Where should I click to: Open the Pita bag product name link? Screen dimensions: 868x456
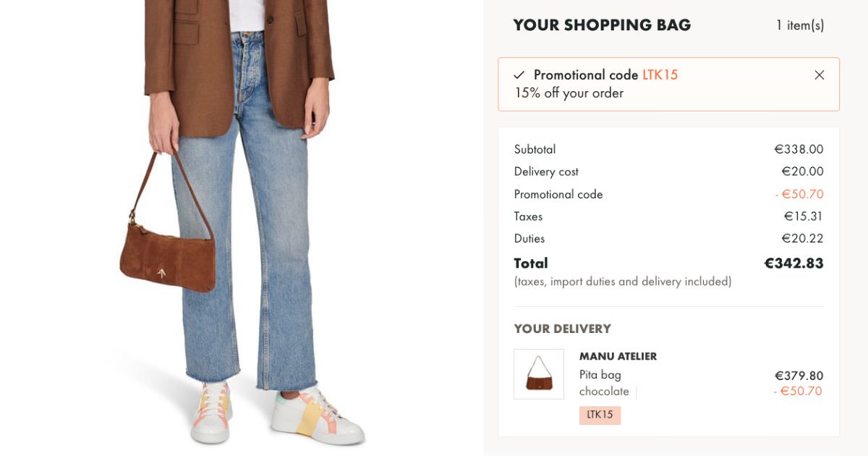point(600,375)
